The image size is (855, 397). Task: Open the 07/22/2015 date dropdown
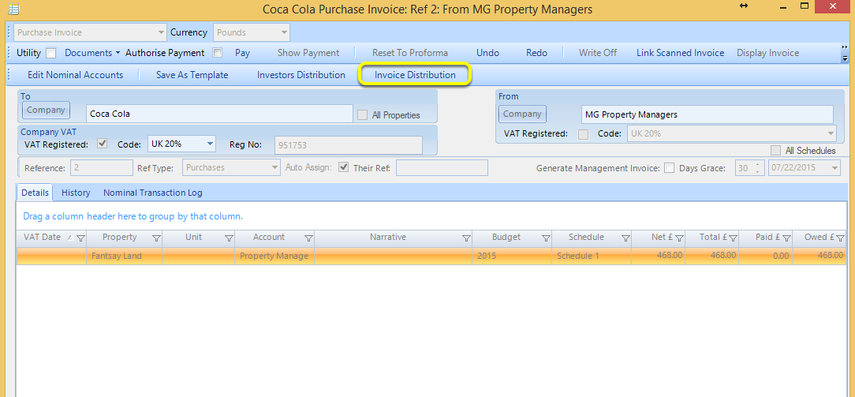(804, 168)
